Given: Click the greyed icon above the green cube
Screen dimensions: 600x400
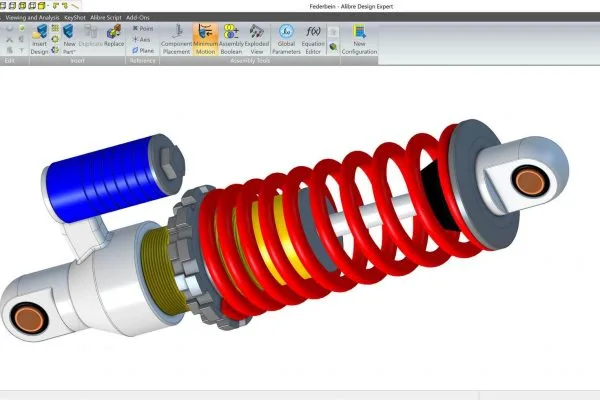Looking at the screenshot, I should 333,32.
